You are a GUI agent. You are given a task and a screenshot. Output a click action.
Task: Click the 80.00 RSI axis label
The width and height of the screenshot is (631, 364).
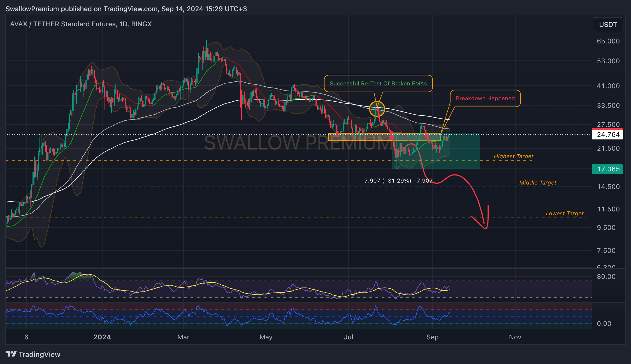coord(606,277)
